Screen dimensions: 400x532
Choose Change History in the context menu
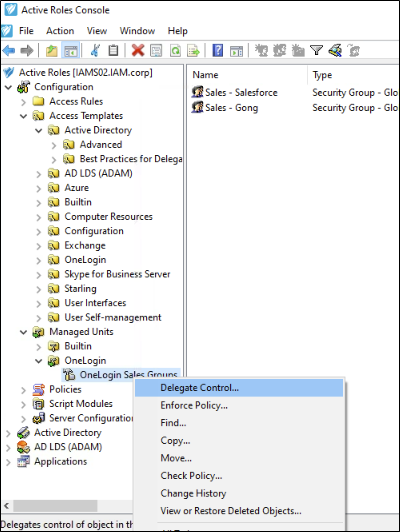(x=239, y=494)
